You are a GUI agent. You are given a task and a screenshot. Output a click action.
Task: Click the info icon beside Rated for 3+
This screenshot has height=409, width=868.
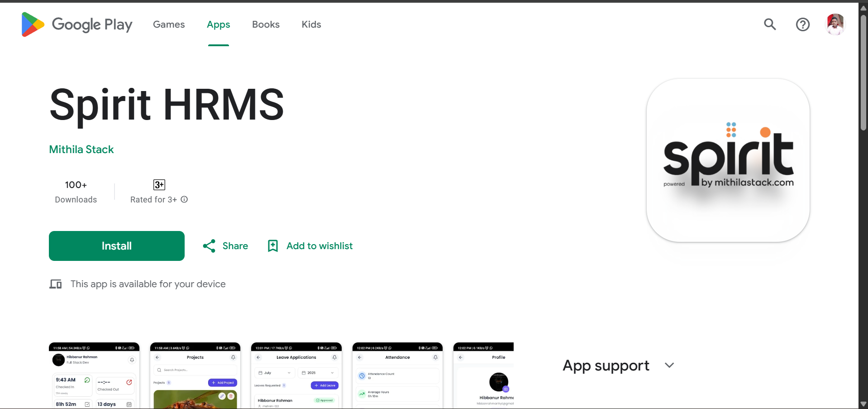coord(184,199)
